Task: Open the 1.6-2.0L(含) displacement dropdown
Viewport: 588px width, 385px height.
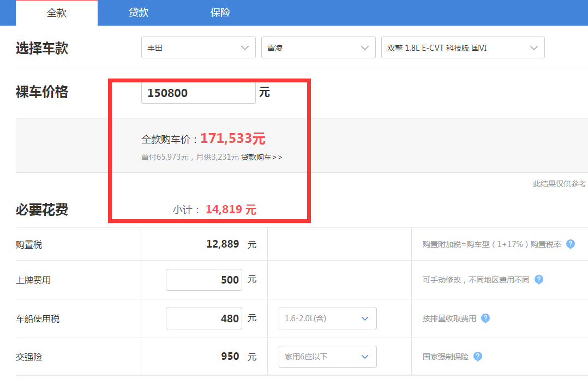Action: (x=328, y=318)
